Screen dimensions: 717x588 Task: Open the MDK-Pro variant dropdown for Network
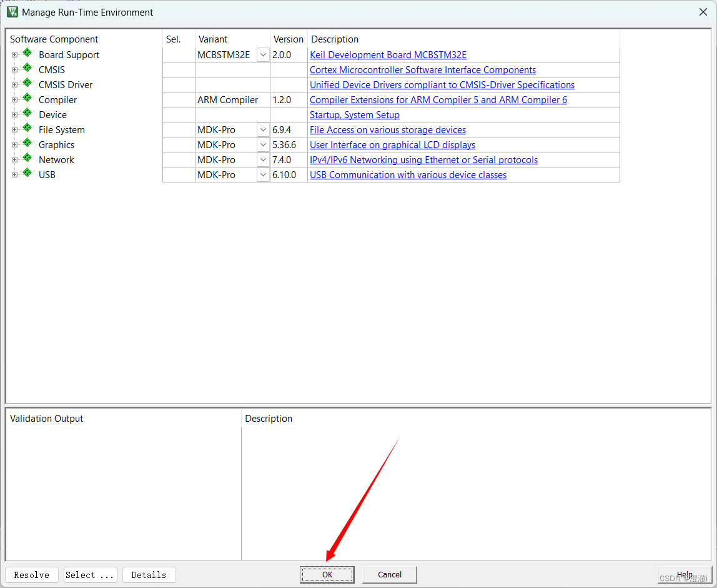tap(263, 160)
